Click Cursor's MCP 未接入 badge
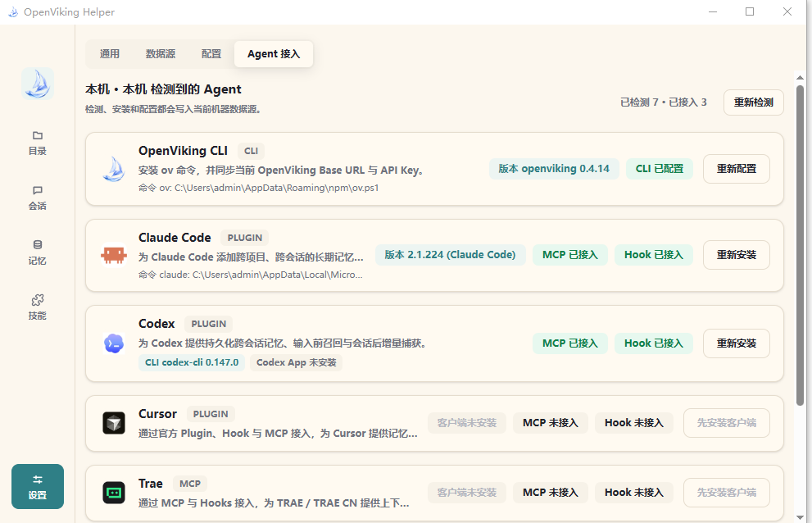Viewport: 812px width, 523px height. (551, 423)
